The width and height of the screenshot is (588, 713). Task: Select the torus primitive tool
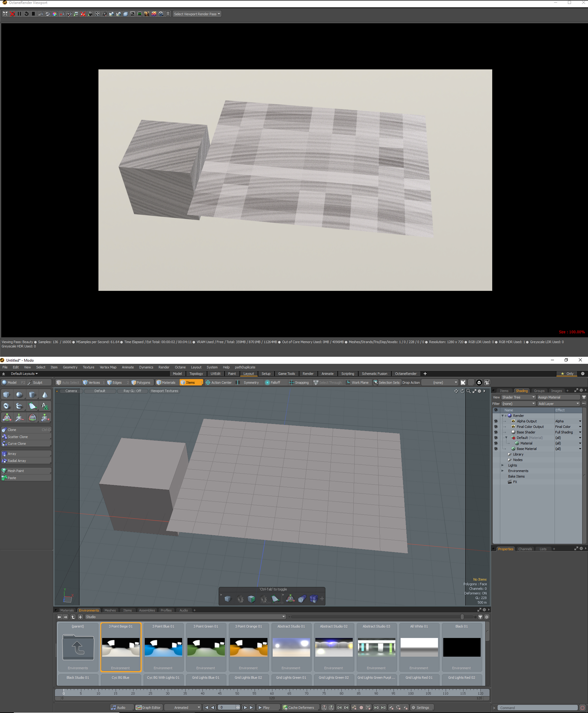coord(6,406)
